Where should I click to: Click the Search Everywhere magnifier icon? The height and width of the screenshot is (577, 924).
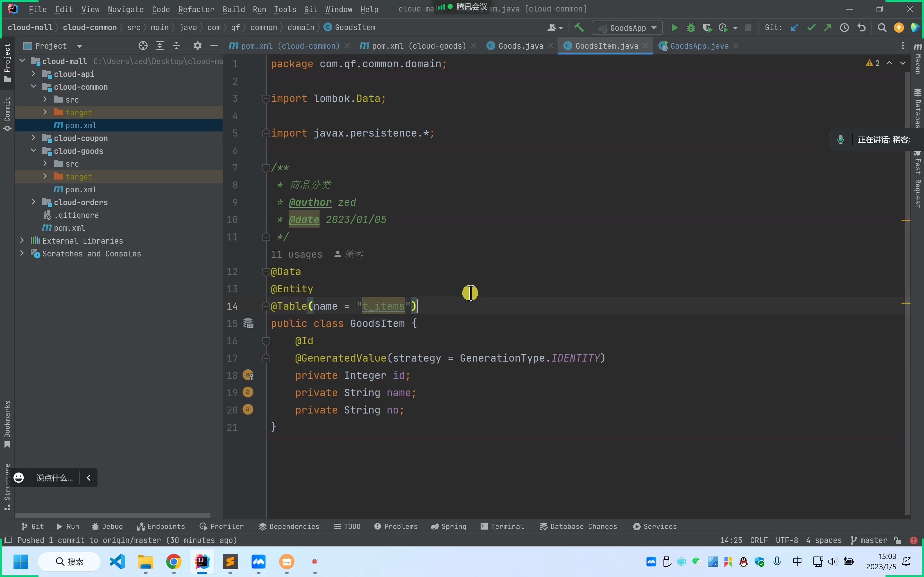[x=882, y=28]
